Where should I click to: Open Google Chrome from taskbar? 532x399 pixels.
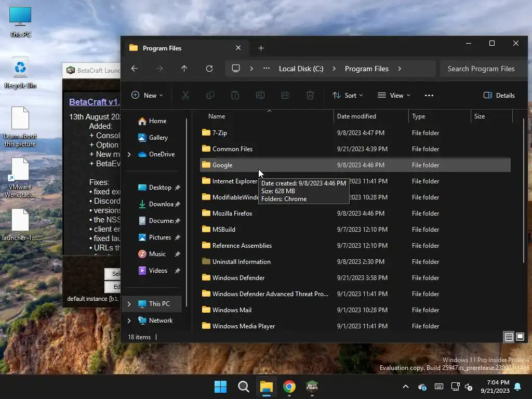(289, 387)
